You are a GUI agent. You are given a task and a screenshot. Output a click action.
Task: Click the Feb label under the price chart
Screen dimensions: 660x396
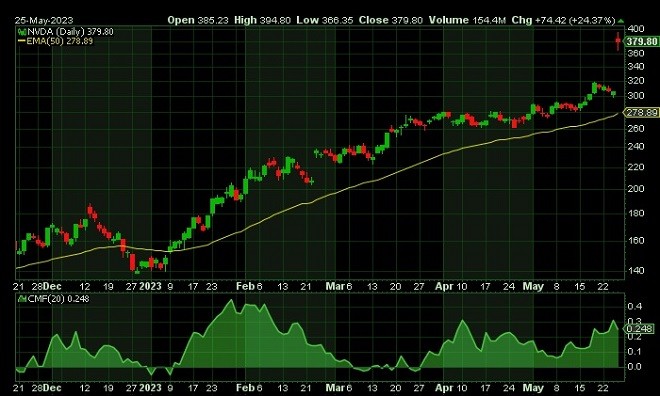point(245,287)
